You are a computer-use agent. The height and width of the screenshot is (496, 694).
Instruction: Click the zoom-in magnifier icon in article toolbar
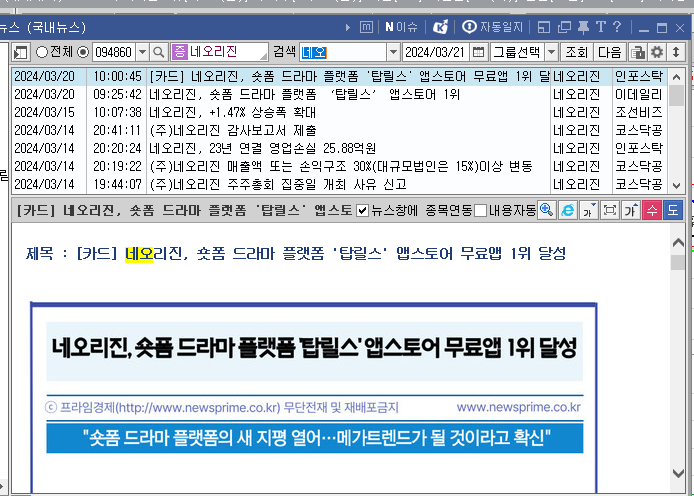coord(547,210)
